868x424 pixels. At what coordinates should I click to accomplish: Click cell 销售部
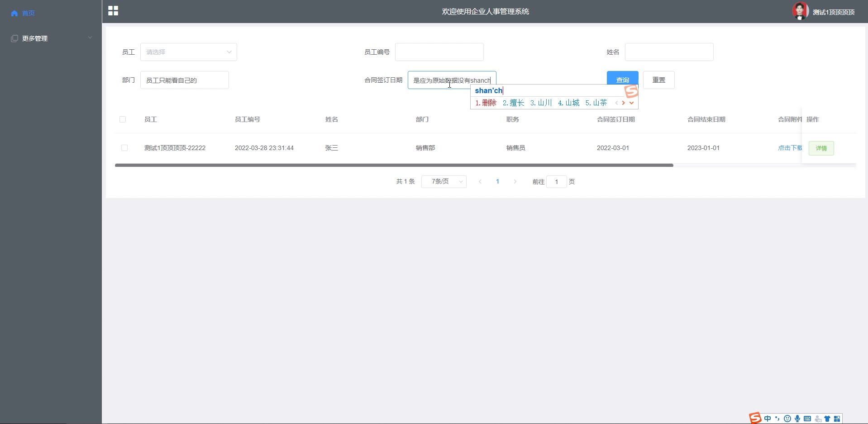(425, 148)
